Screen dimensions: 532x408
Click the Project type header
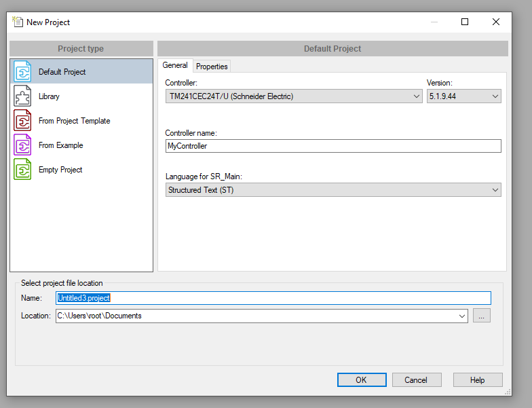(81, 49)
